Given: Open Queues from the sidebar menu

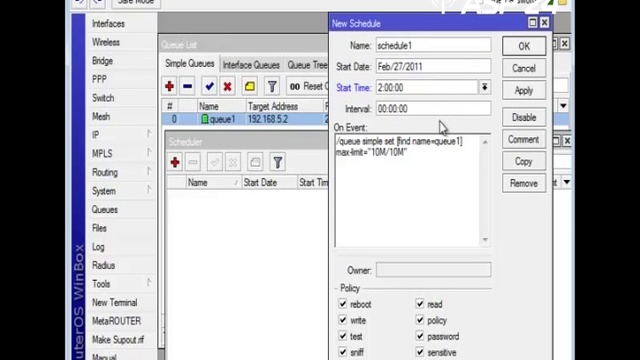Looking at the screenshot, I should [105, 210].
